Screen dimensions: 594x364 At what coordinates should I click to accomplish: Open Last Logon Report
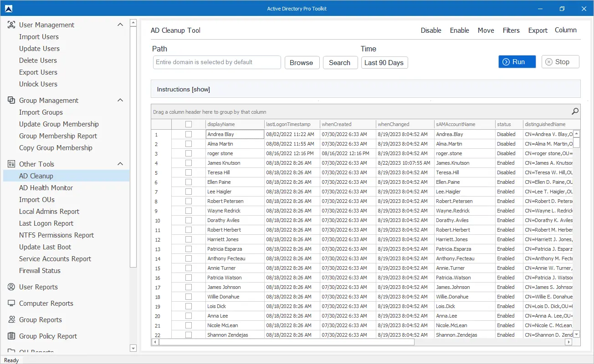click(x=46, y=223)
